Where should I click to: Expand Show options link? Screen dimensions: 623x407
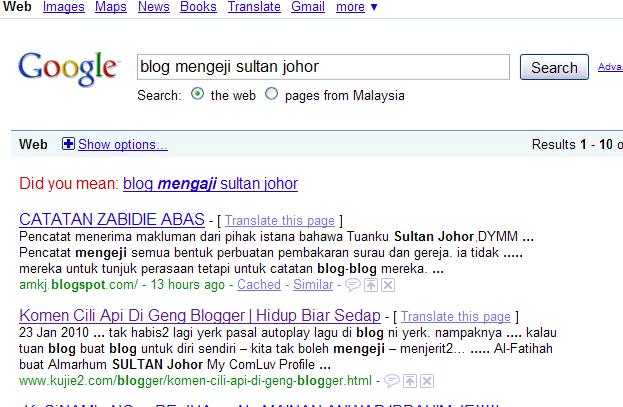(x=123, y=144)
